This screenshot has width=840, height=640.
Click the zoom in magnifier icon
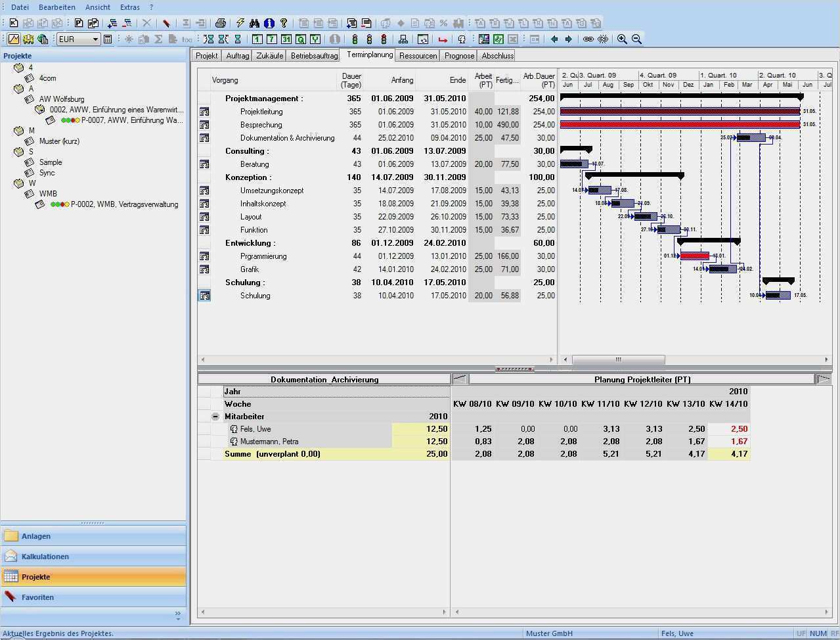[622, 39]
